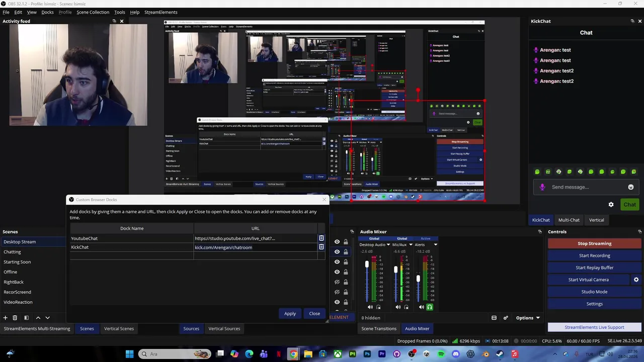Image resolution: width=644 pixels, height=362 pixels.
Task: Click Alerts volume slider handle
Action: tap(418, 279)
